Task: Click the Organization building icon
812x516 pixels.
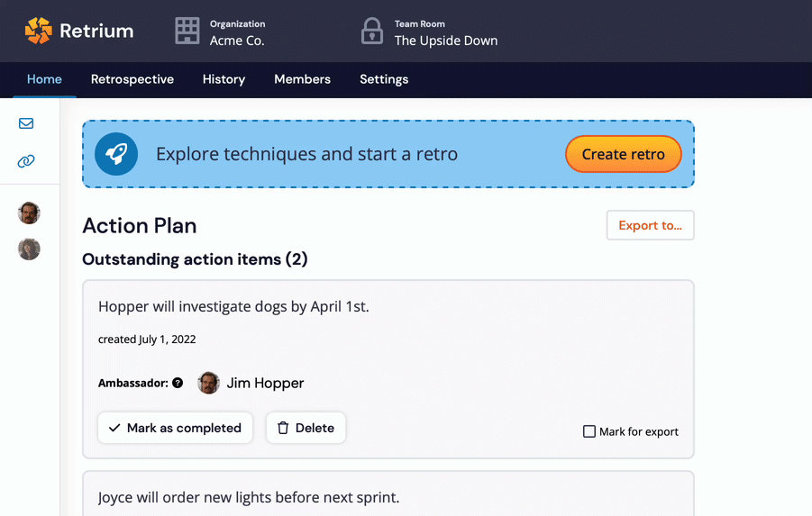Action: pyautogui.click(x=187, y=31)
